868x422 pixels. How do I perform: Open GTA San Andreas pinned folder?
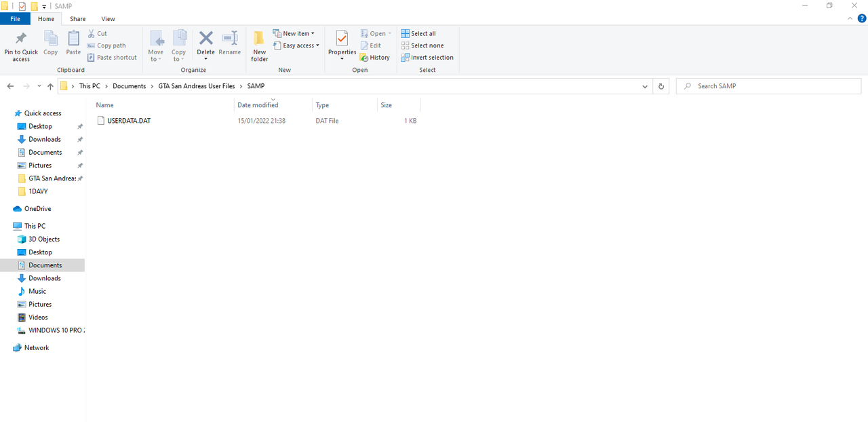52,178
